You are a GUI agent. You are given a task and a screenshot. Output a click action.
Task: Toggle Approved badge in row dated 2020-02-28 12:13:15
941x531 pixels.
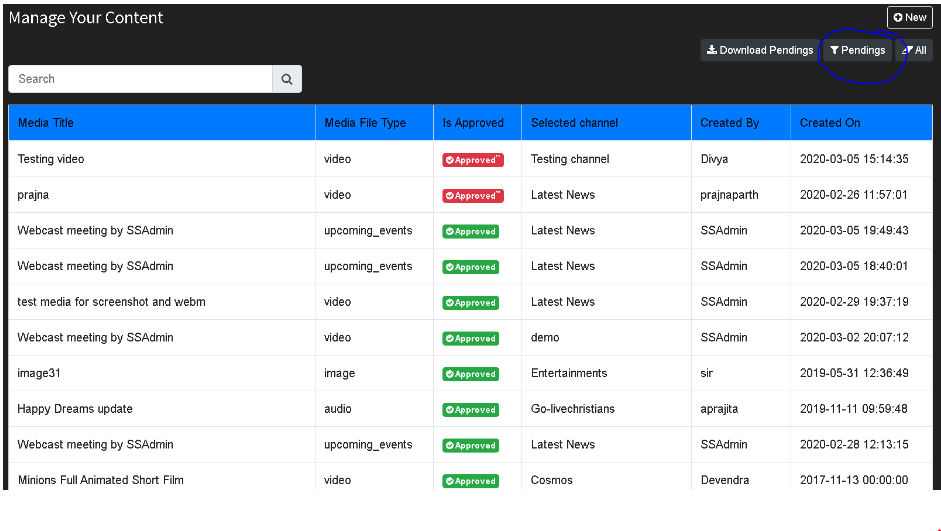pos(470,446)
